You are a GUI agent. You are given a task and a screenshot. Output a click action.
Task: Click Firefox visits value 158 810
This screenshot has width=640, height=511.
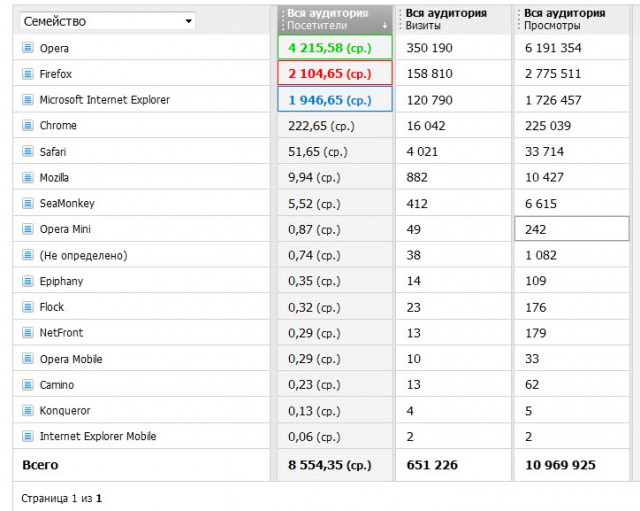click(429, 73)
